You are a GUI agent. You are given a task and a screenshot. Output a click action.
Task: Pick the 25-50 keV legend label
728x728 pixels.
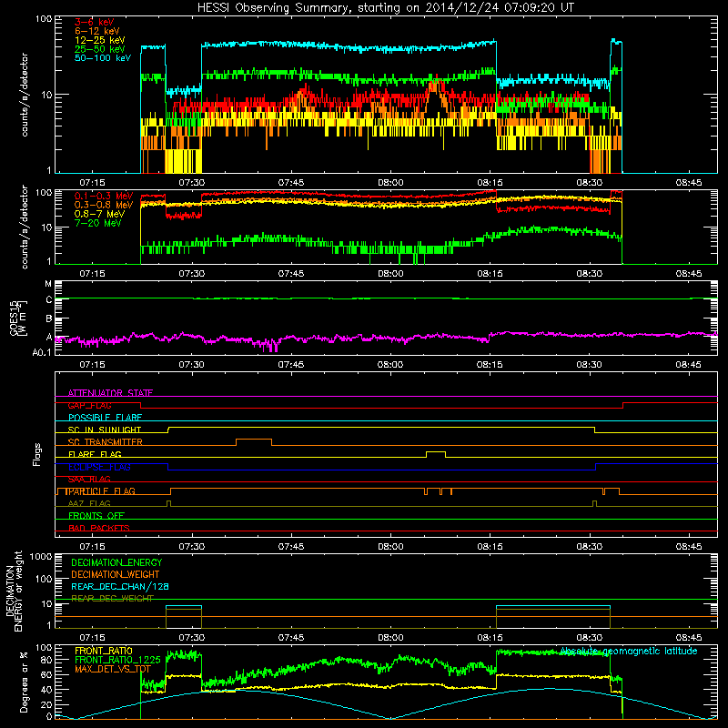(100, 49)
